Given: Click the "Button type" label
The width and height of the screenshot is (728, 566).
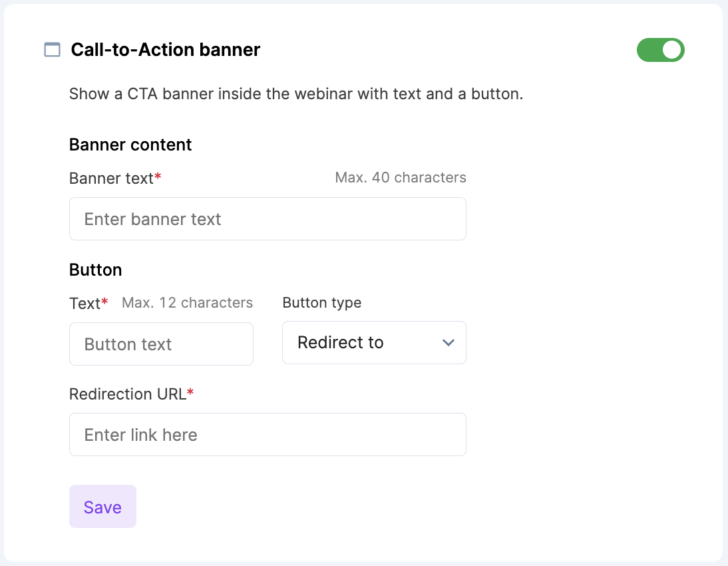Looking at the screenshot, I should click(x=321, y=302).
